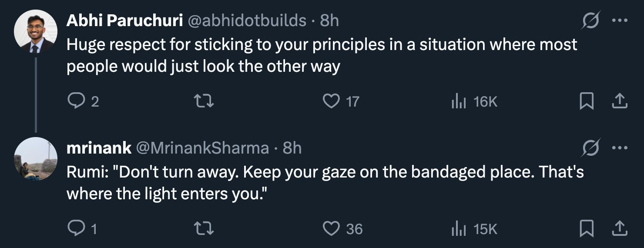Bookmark mrinank's Rumi quote tweet
This screenshot has height=248, width=644.
coord(586,228)
